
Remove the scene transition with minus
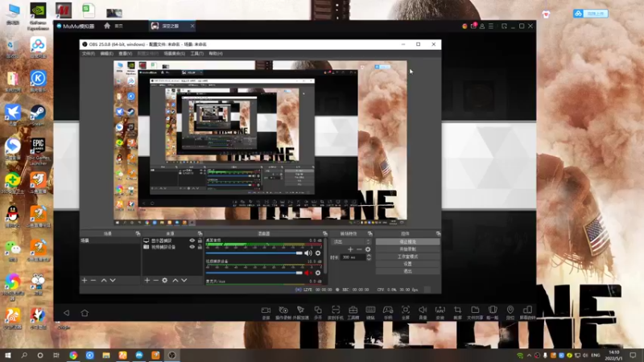(359, 249)
